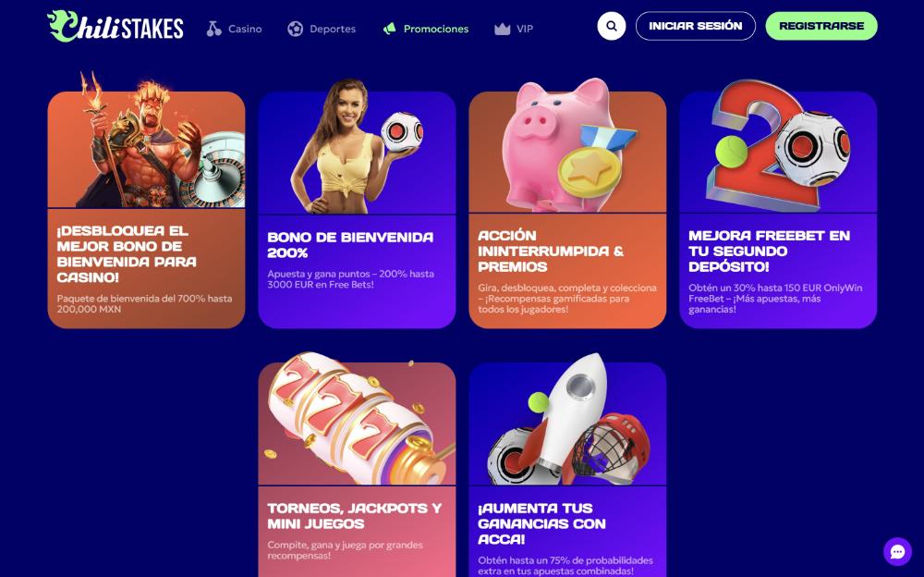Open the Casino menu item

[234, 29]
